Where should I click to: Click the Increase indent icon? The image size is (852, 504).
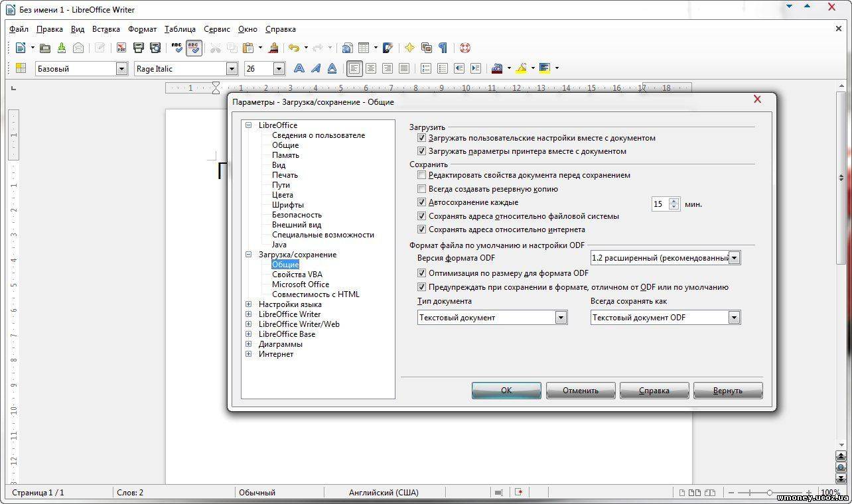click(x=475, y=68)
